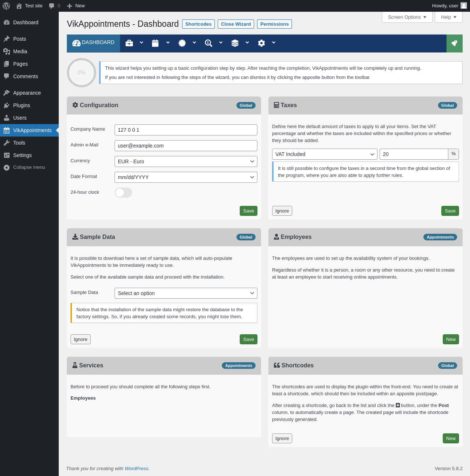The width and height of the screenshot is (470, 476).
Task: Click the Shortcodes header button
Action: point(198,24)
